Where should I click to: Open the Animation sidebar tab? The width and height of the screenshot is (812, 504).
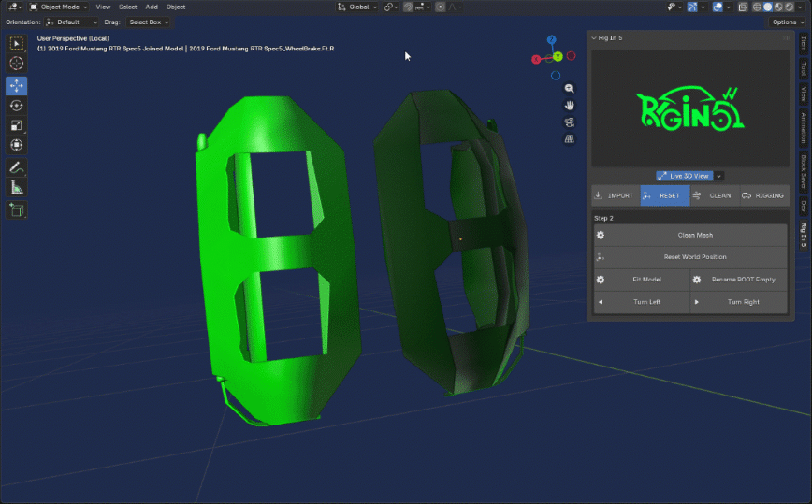click(x=804, y=128)
